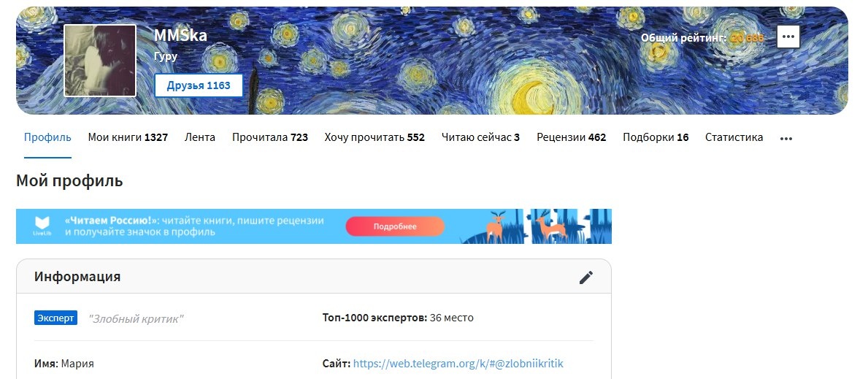Click the Подробнее button in the banner
The height and width of the screenshot is (379, 868).
tap(395, 226)
